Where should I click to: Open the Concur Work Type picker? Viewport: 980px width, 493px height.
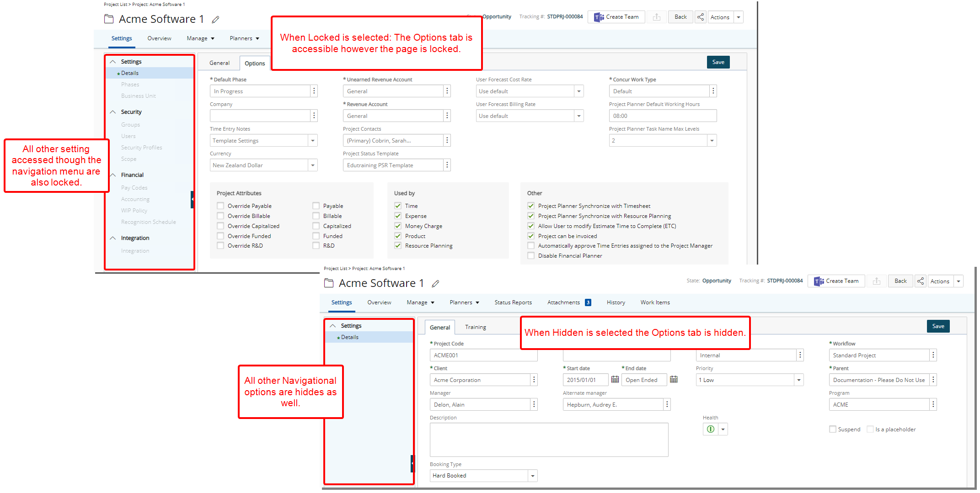713,91
